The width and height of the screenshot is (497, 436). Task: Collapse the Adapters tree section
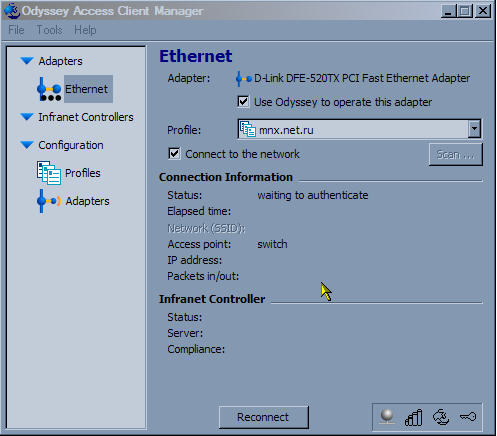27,61
